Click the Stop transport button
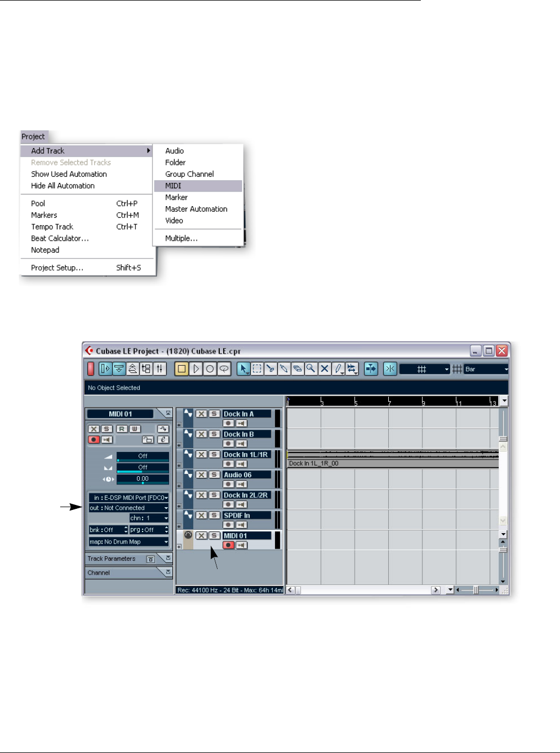Viewport: 560px width, 753px height. (182, 369)
